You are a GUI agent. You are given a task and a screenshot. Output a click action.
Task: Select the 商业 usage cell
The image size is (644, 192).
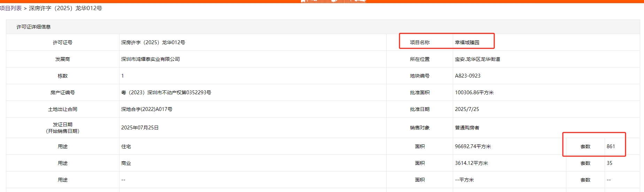(126, 163)
